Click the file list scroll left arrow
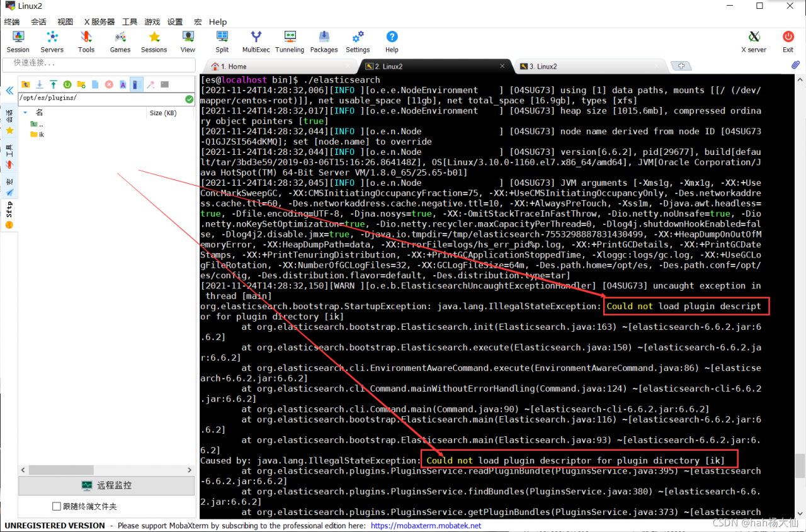 (x=23, y=470)
